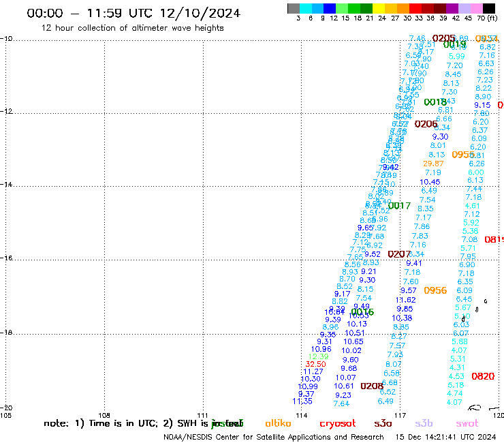Click the longitude axis label 108
Screen dimensions: 504x443
pos(104,416)
